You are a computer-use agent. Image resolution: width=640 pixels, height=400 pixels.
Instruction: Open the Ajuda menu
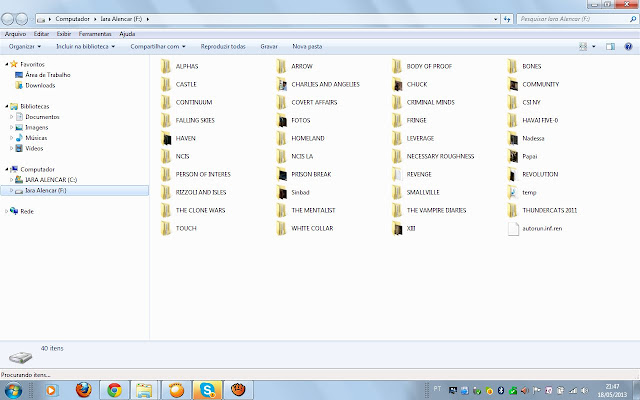click(x=127, y=34)
